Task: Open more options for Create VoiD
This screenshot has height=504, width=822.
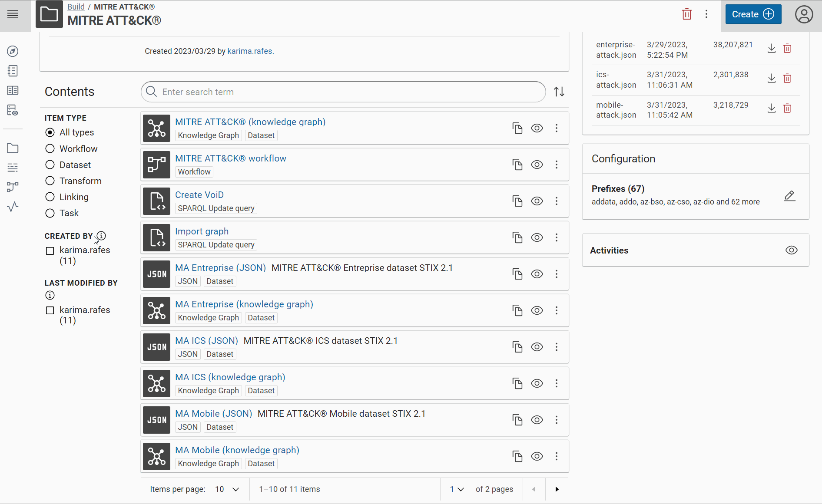Action: (x=556, y=201)
